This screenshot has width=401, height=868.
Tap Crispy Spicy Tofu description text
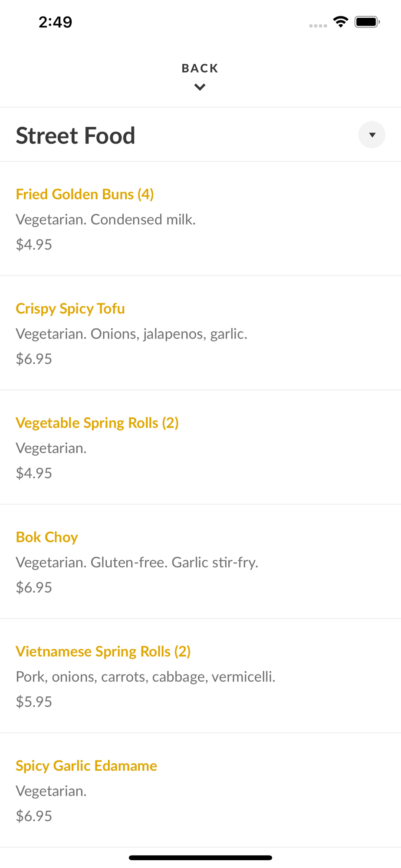tap(131, 334)
